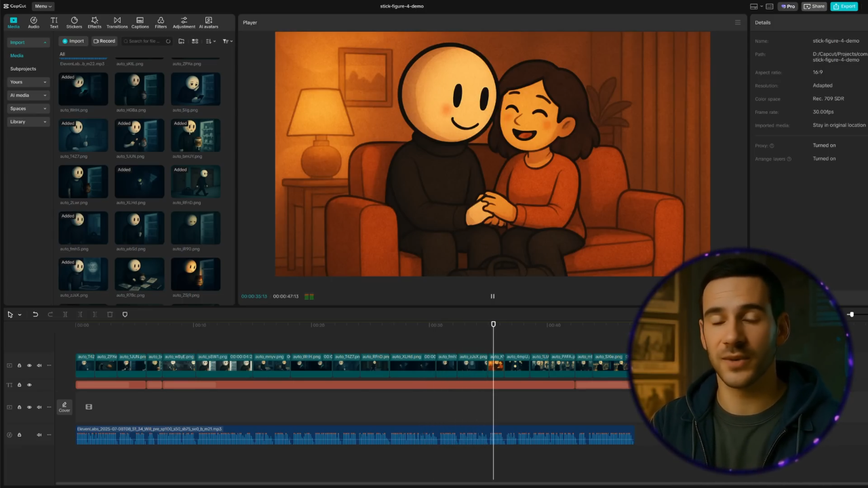Open the media filter dropdown
This screenshot has height=488, width=868.
pyautogui.click(x=227, y=41)
